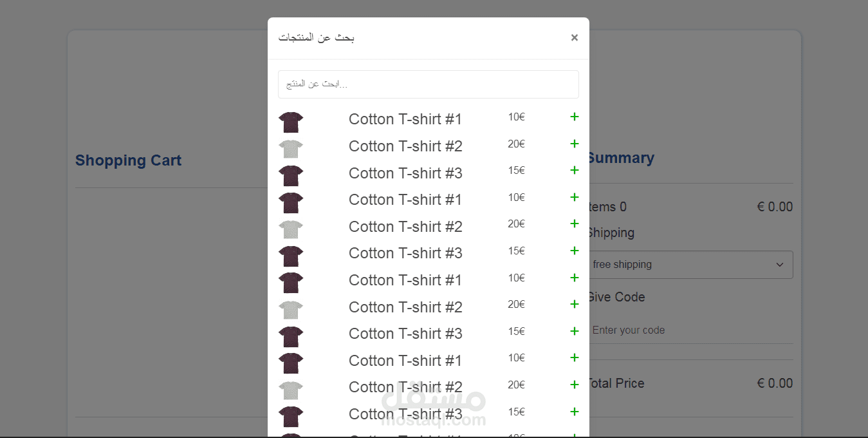
Task: Click the product search input field
Action: tap(429, 84)
